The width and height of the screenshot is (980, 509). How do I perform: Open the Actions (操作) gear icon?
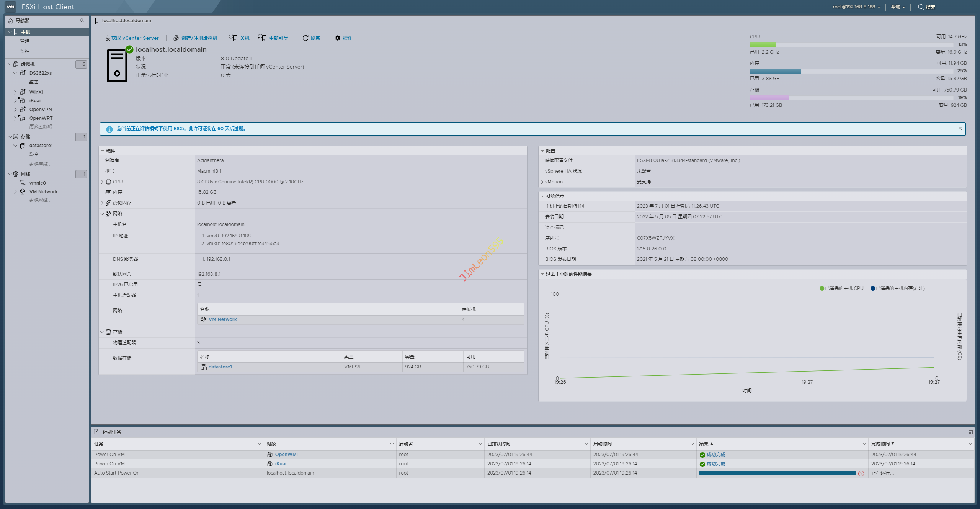click(337, 38)
